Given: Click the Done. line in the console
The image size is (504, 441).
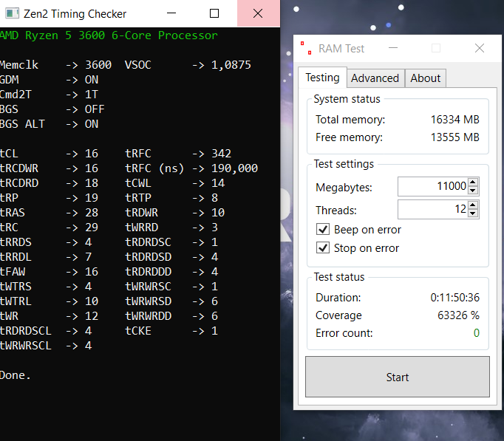Looking at the screenshot, I should pos(15,375).
